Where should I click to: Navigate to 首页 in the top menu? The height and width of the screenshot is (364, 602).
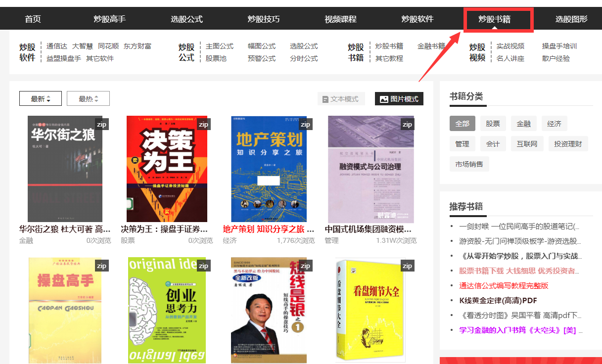click(x=33, y=19)
